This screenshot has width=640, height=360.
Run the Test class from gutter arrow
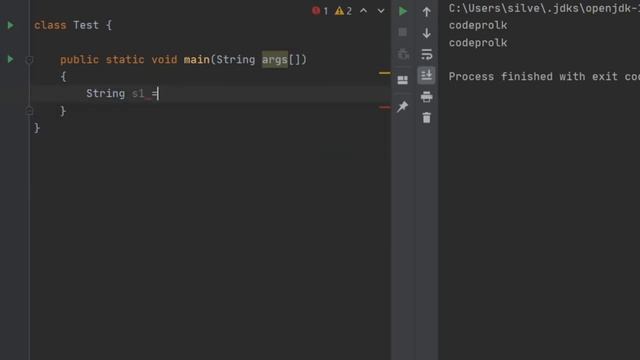tap(11, 25)
